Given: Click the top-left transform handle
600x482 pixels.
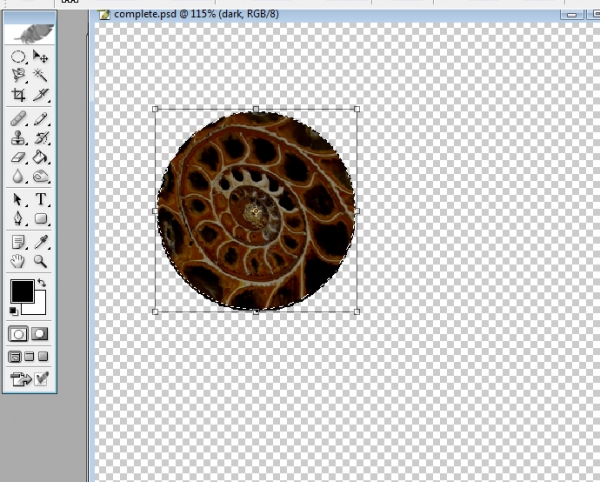Looking at the screenshot, I should [x=155, y=109].
